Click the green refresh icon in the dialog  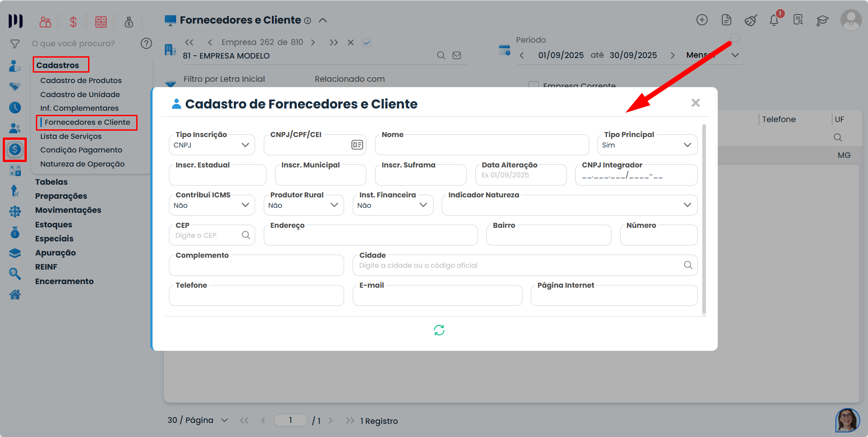(x=439, y=330)
